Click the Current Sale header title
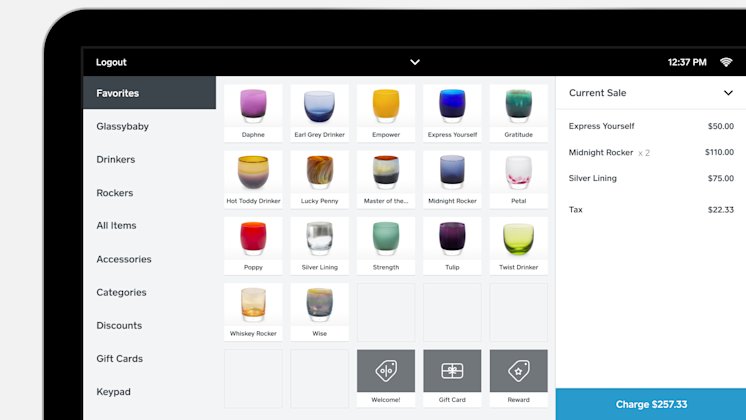The image size is (746, 420). click(598, 93)
